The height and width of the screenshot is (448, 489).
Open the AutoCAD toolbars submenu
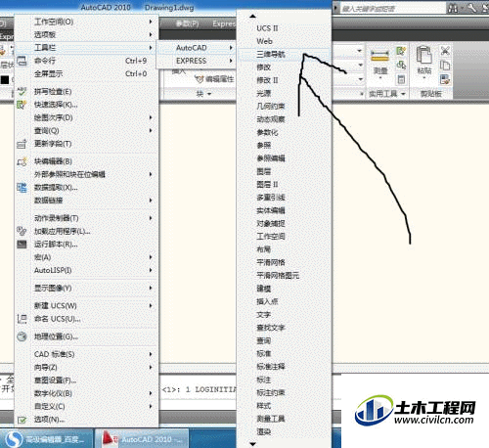[197, 48]
